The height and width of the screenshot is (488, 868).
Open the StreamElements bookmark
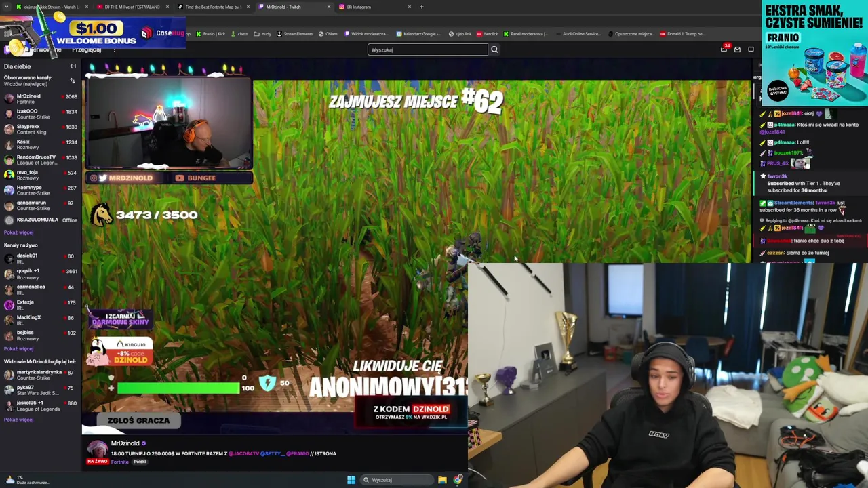pyautogui.click(x=295, y=34)
